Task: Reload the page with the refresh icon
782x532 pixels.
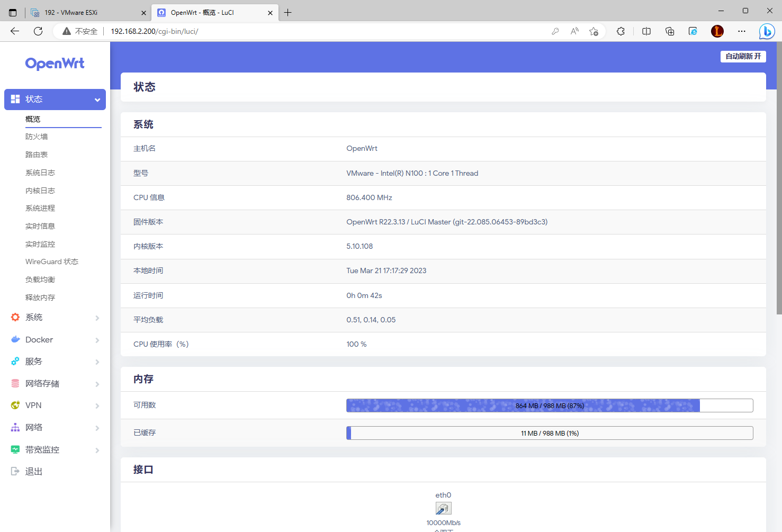Action: click(x=38, y=31)
